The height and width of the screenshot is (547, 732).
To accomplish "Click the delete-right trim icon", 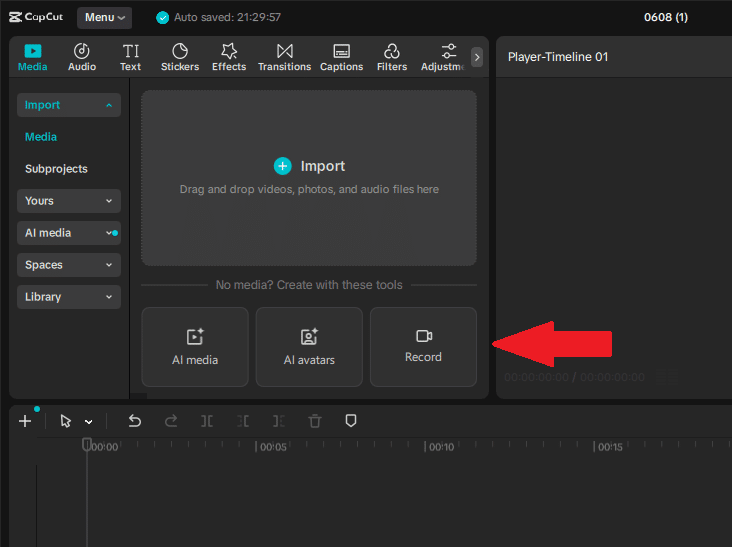I will 279,421.
